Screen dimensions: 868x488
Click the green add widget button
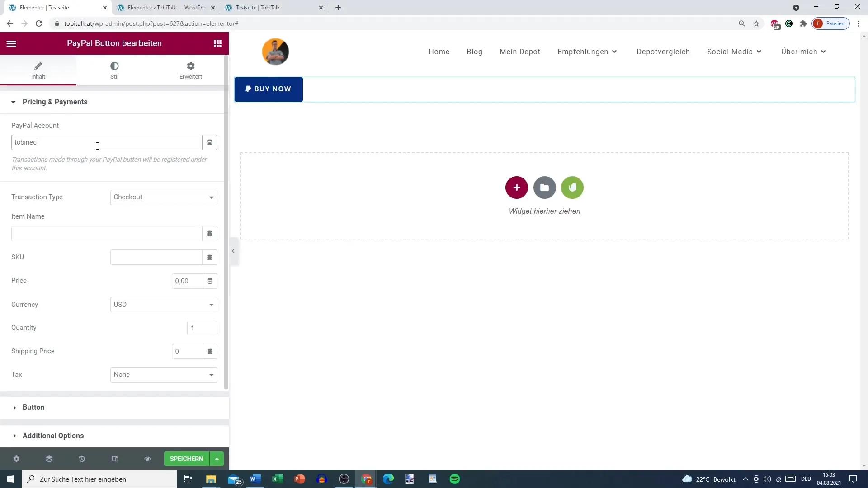(x=572, y=188)
